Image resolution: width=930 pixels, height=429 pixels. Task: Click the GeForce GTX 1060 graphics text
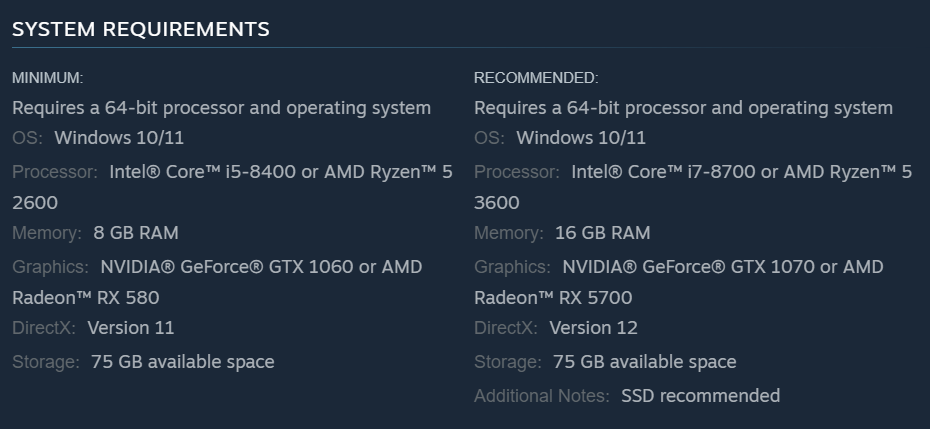[x=267, y=267]
